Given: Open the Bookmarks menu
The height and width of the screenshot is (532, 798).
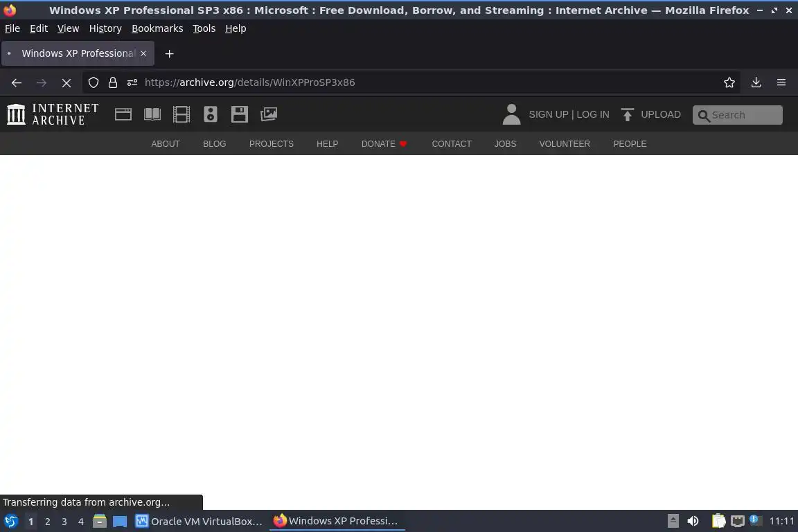Looking at the screenshot, I should point(157,28).
